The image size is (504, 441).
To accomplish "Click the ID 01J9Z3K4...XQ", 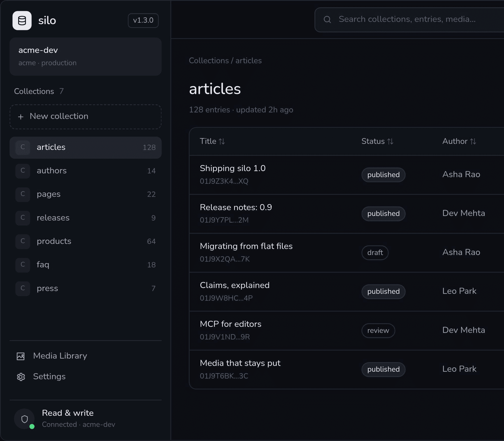I will 224,181.
